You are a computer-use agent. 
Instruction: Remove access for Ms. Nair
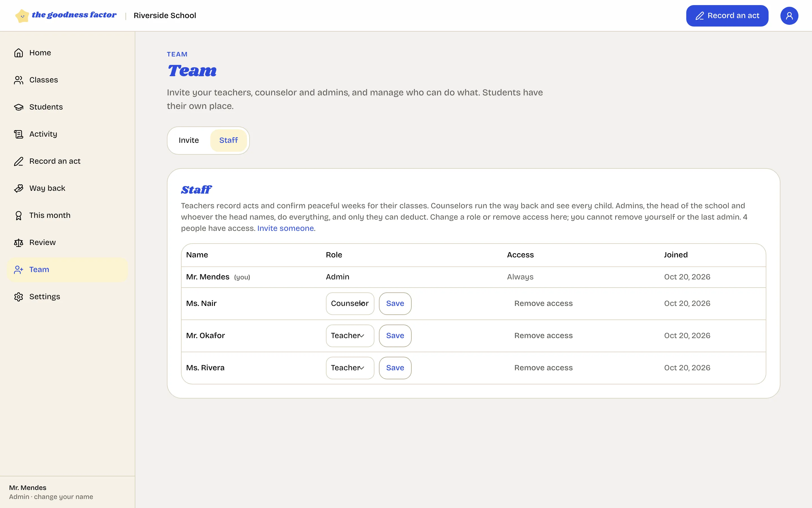[543, 303]
